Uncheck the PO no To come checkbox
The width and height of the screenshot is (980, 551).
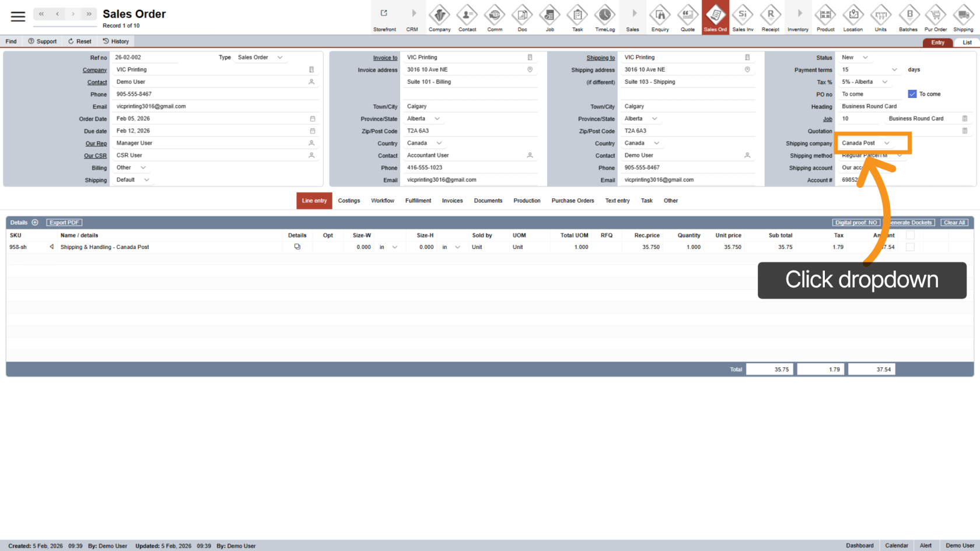912,94
